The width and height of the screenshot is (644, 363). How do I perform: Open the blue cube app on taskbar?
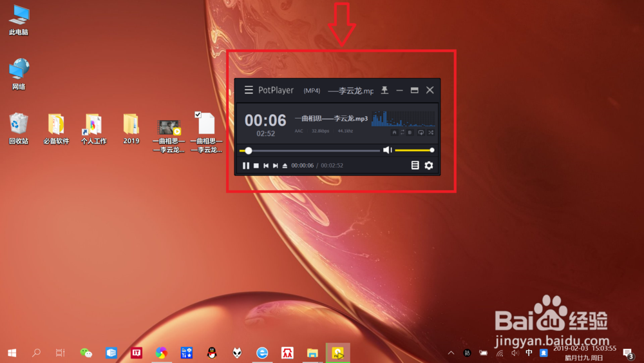(x=111, y=353)
